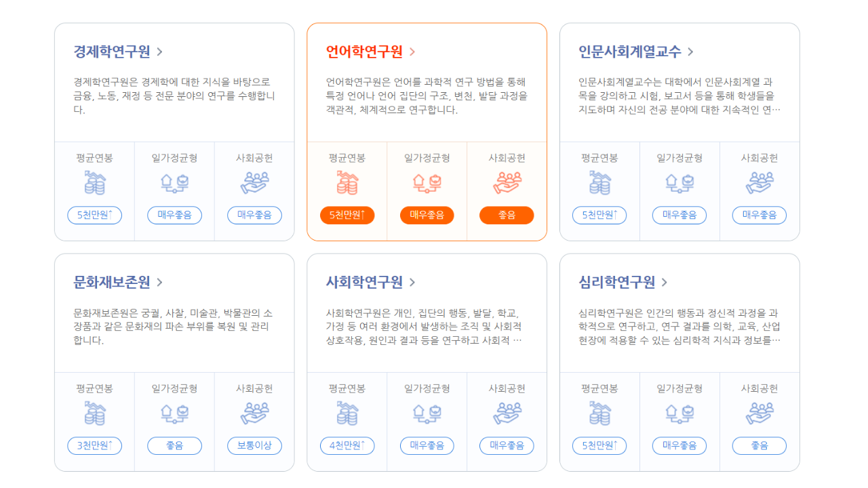868x488 pixels.
Task: Select the social contribution hands icon on 인문사회계열교수 card
Action: tap(759, 182)
